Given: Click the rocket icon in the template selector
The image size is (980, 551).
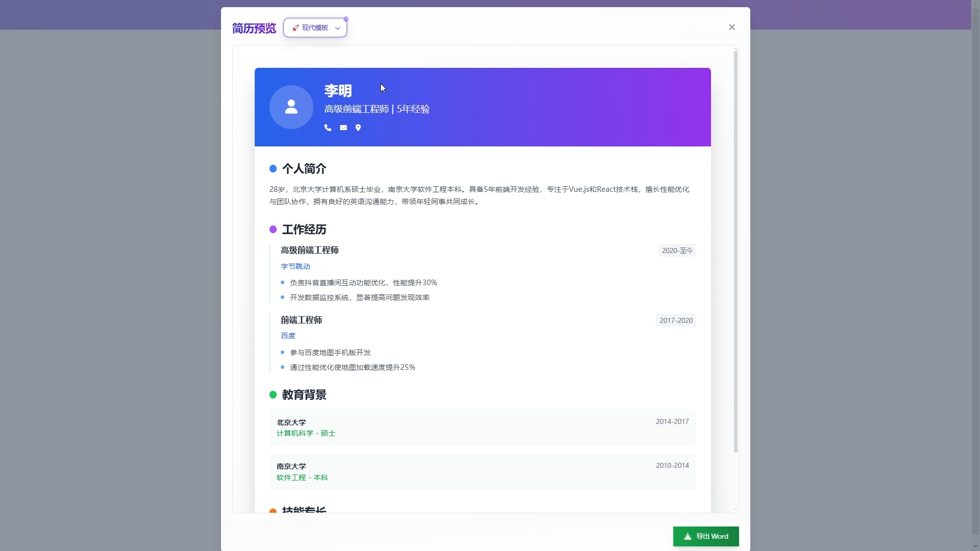Looking at the screenshot, I should point(295,28).
